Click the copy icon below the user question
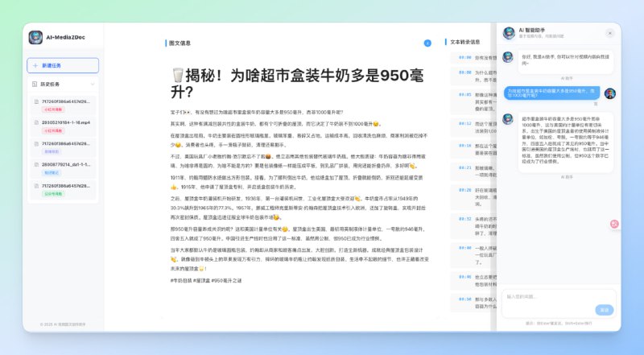Screen dimensions: 644x355 [596, 104]
